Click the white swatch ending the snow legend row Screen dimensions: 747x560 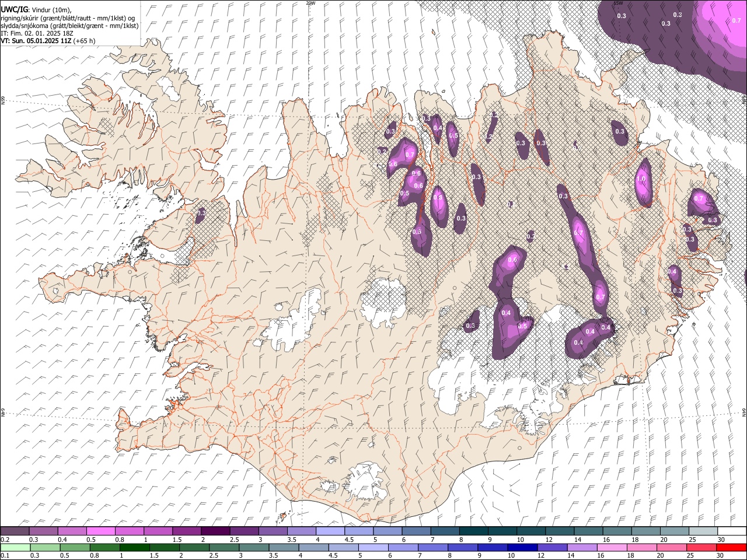tap(732, 531)
